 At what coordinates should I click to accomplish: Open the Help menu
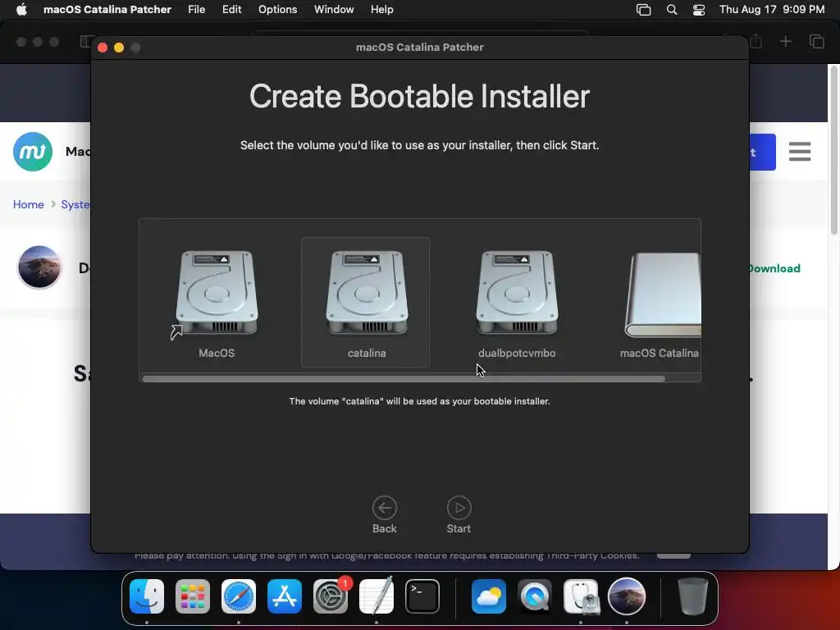click(x=382, y=10)
